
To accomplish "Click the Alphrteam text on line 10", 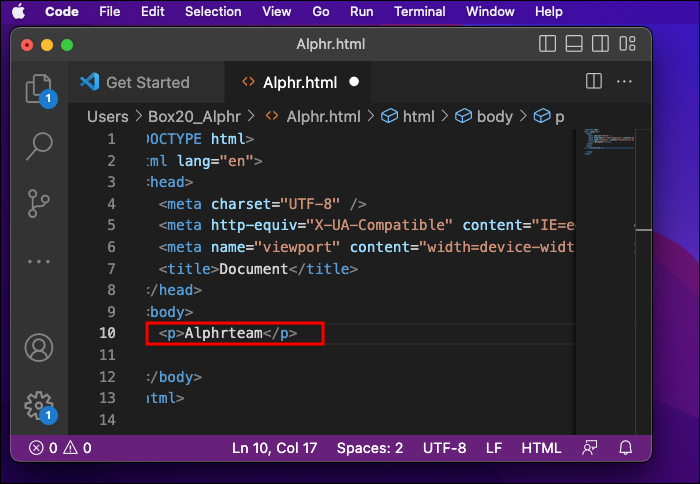I will 223,332.
